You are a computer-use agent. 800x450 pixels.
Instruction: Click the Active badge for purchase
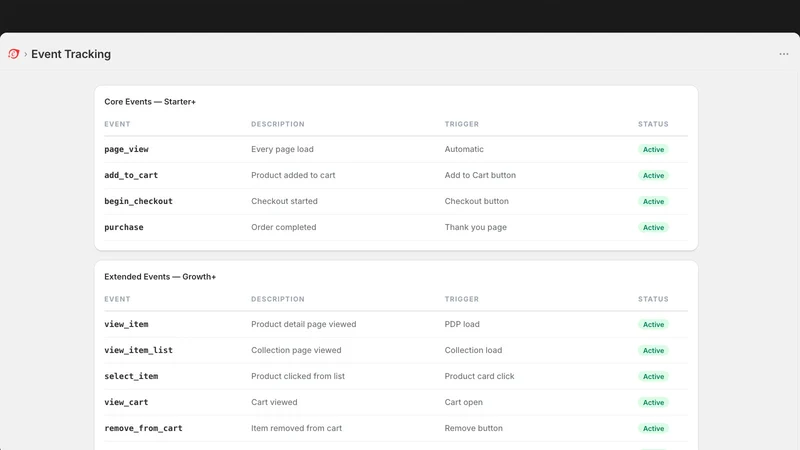click(x=653, y=228)
